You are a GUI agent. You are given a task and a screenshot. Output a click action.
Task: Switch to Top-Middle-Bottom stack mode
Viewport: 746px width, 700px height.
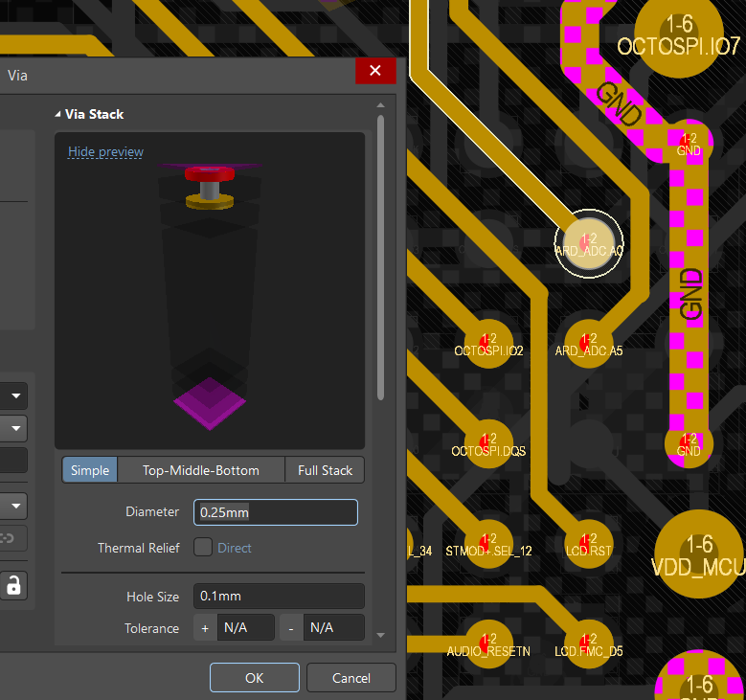pyautogui.click(x=201, y=470)
